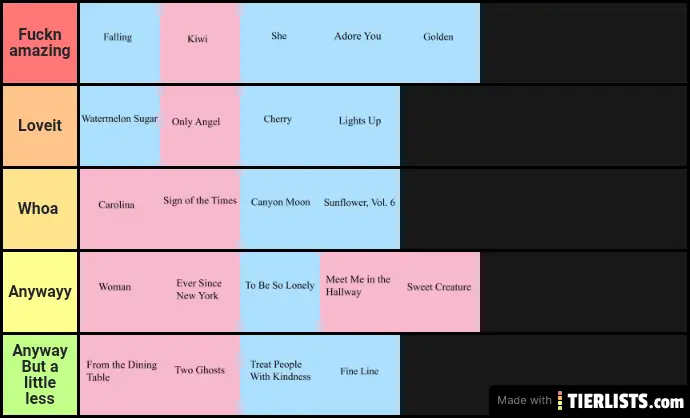Select the Sign of the Times tile
The height and width of the screenshot is (418, 690).
click(x=200, y=209)
